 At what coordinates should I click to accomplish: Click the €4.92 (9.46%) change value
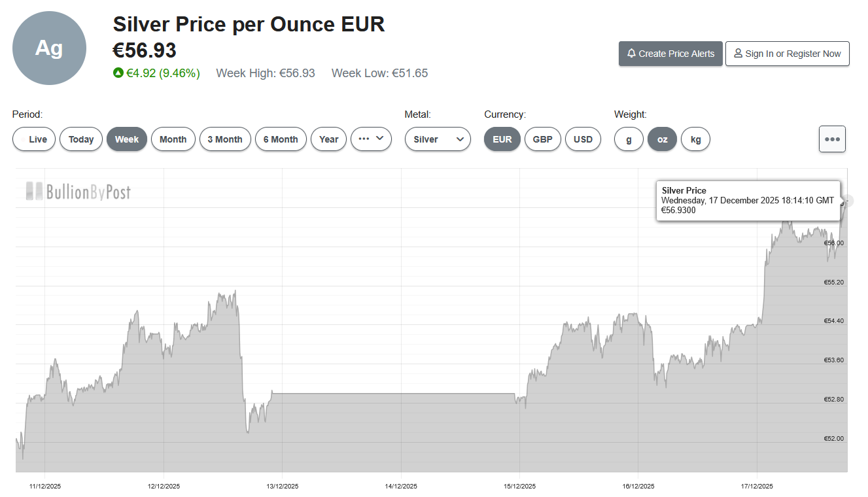pyautogui.click(x=163, y=73)
